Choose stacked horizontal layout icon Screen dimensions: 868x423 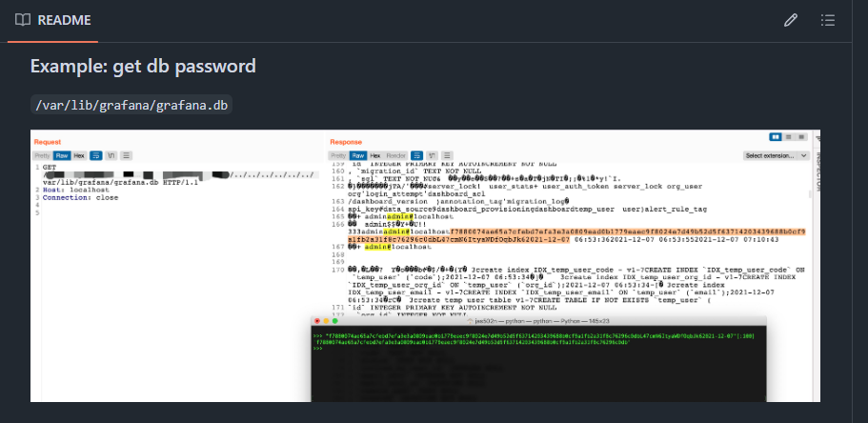[x=788, y=137]
